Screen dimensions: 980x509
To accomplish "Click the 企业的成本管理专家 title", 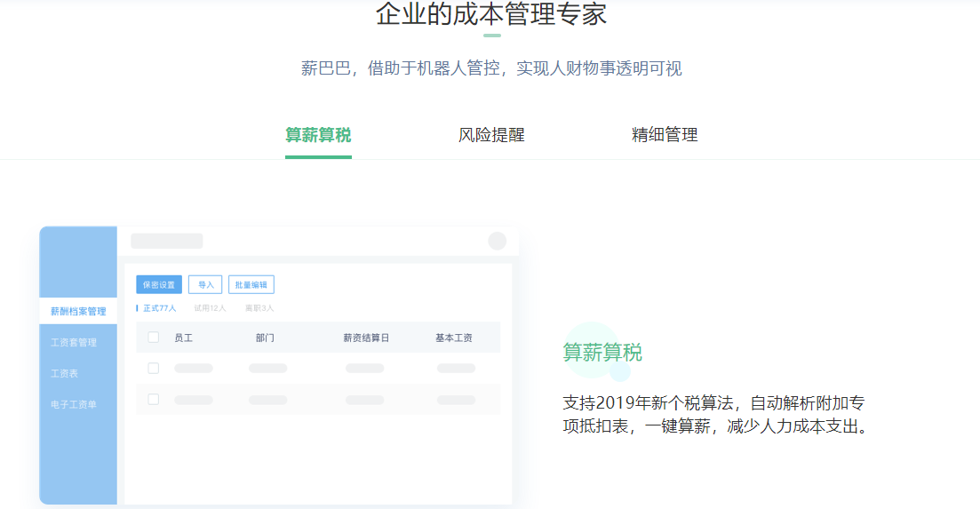I will click(x=491, y=13).
